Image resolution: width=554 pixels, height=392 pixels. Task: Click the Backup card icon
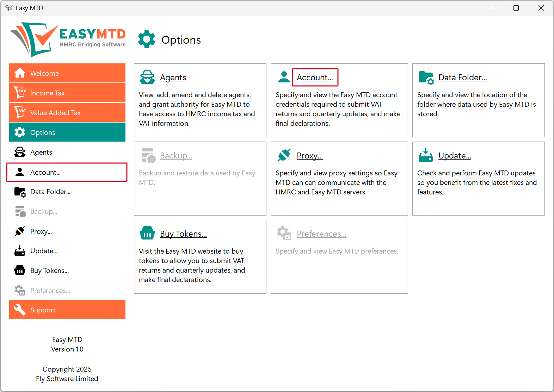click(x=148, y=156)
